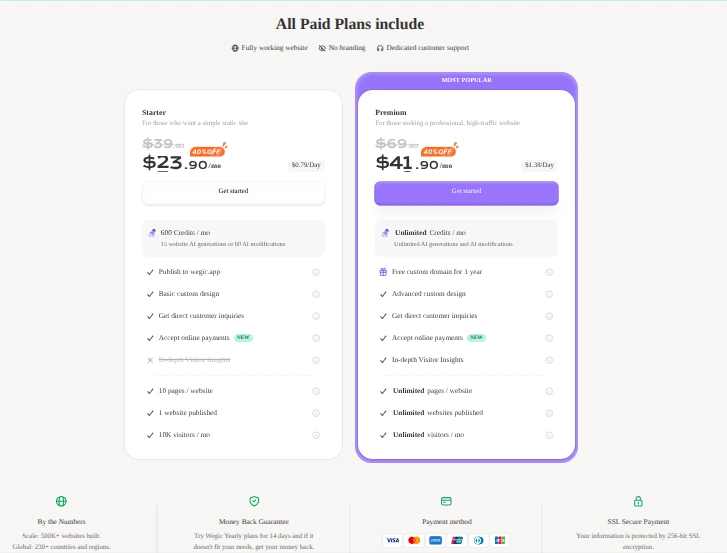Click info icon for 10K visitors / mo
Screen dimensions: 727x553
coord(316,435)
